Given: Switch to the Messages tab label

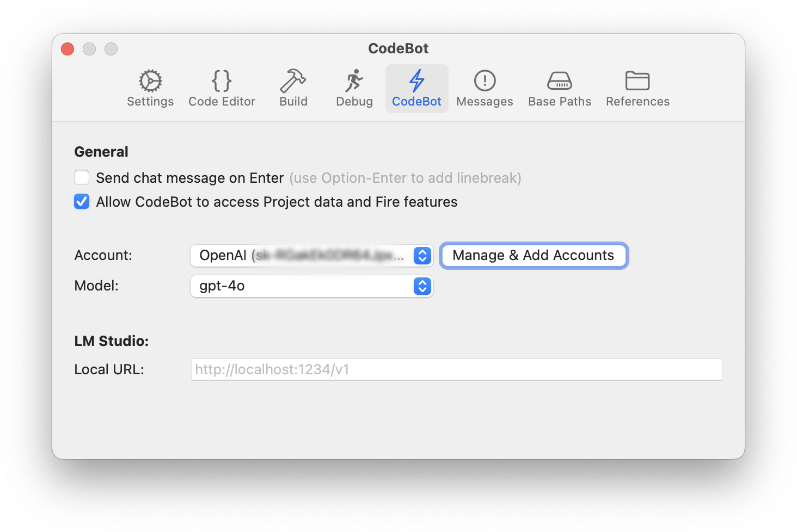Looking at the screenshot, I should 485,102.
